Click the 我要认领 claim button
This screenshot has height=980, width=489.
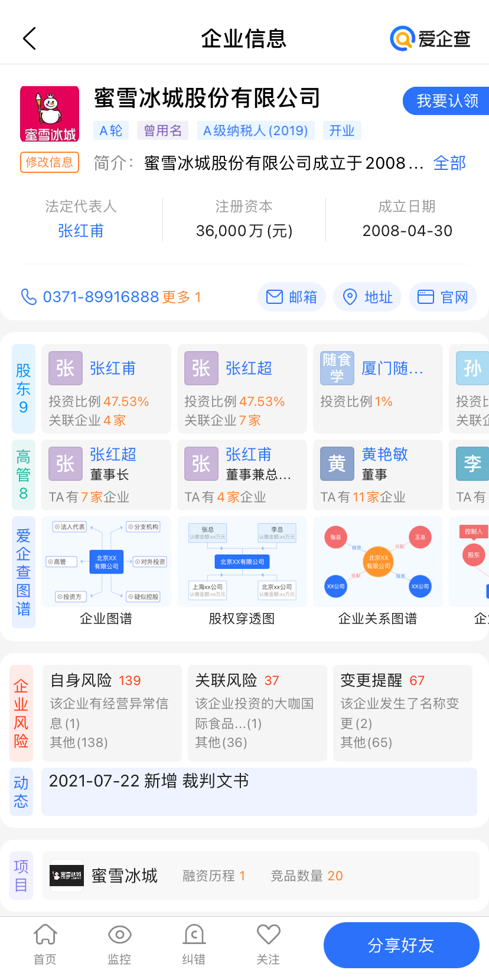click(x=446, y=101)
